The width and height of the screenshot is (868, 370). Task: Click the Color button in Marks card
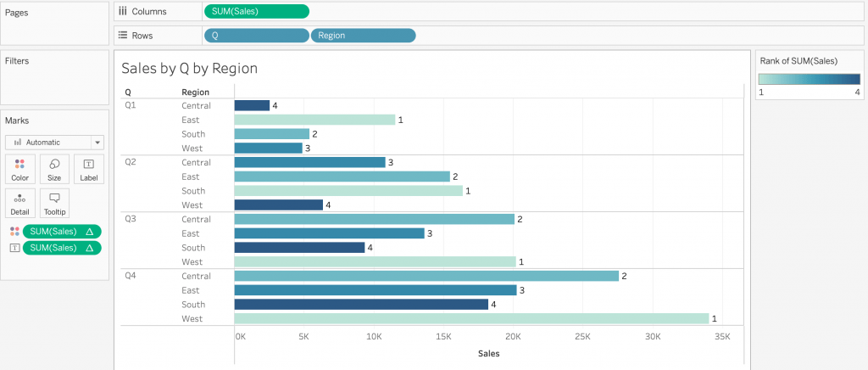click(x=19, y=168)
